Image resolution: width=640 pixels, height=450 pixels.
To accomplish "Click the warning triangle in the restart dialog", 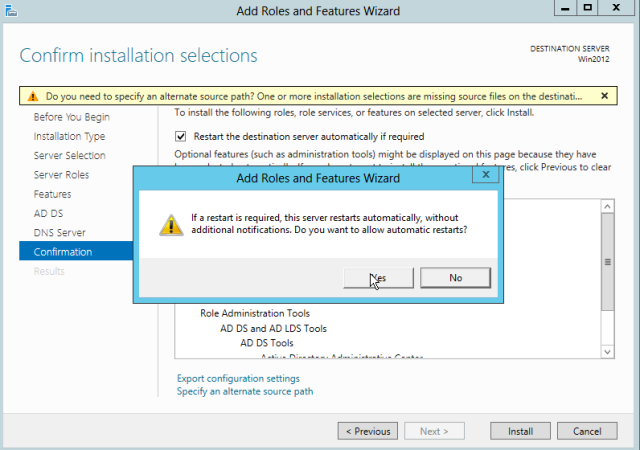I will click(x=167, y=225).
